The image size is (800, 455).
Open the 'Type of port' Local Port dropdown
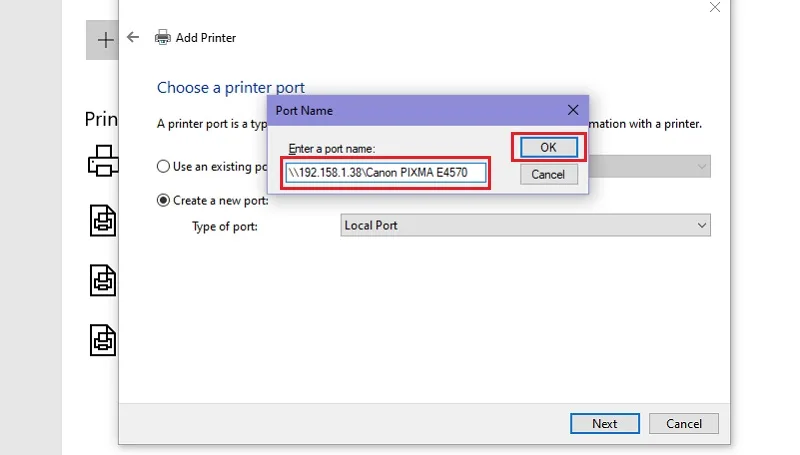(x=526, y=225)
